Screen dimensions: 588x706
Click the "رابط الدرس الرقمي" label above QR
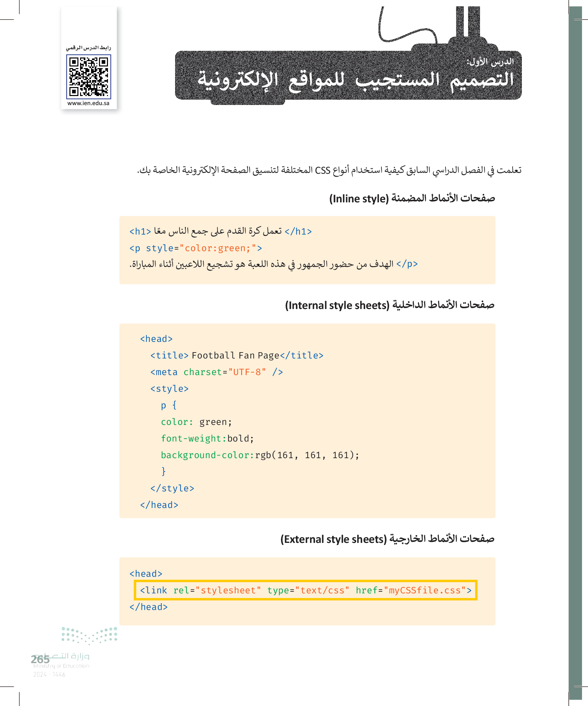click(x=88, y=48)
